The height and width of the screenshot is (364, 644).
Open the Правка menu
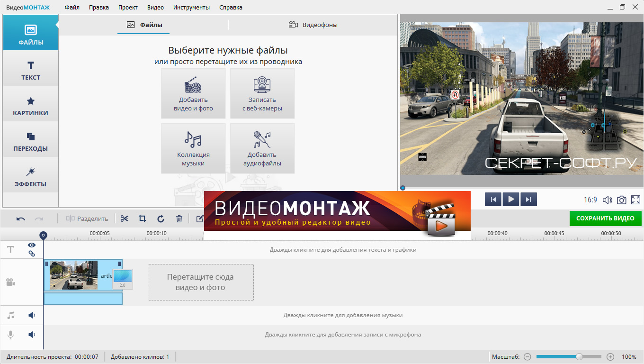[99, 7]
